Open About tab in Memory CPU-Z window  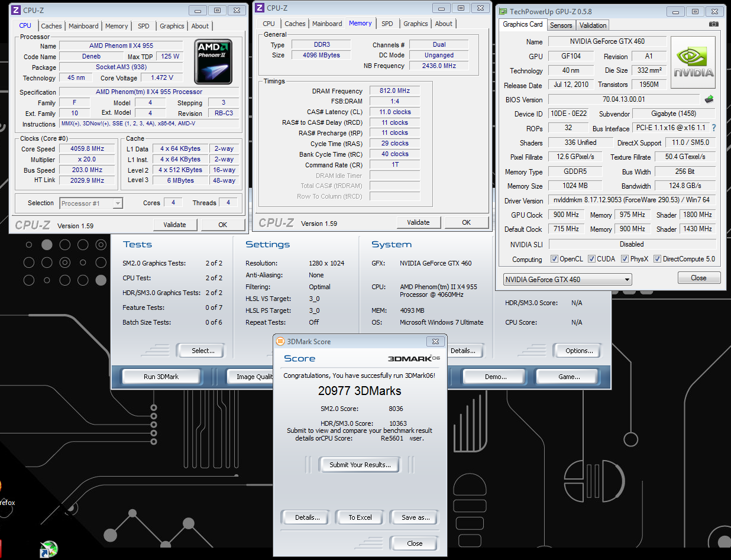[x=444, y=24]
